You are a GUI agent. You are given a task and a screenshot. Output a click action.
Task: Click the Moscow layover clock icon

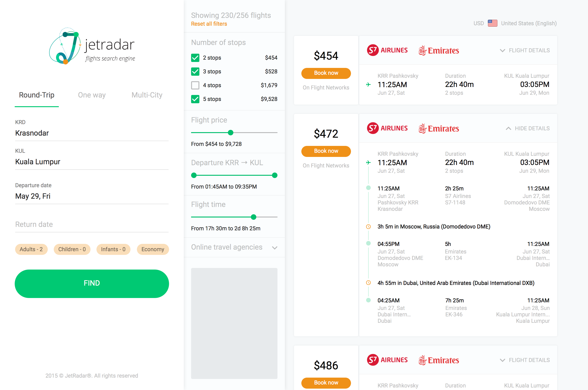(368, 227)
